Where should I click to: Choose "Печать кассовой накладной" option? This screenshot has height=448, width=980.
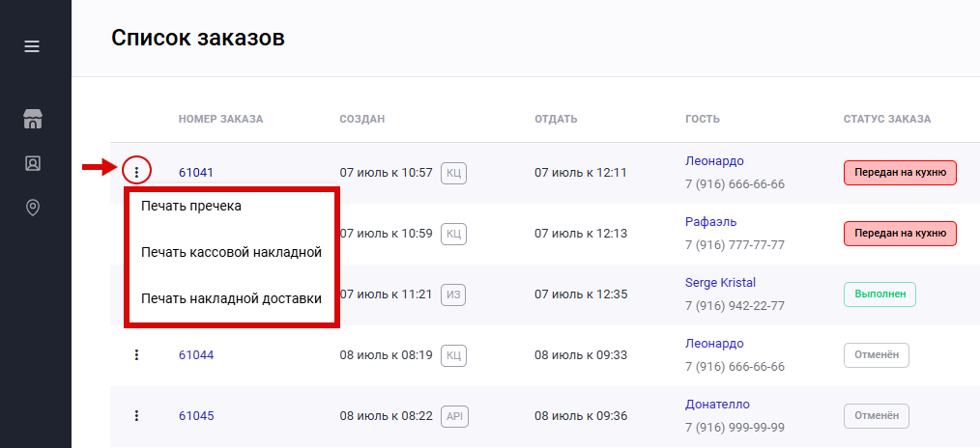pos(231,252)
